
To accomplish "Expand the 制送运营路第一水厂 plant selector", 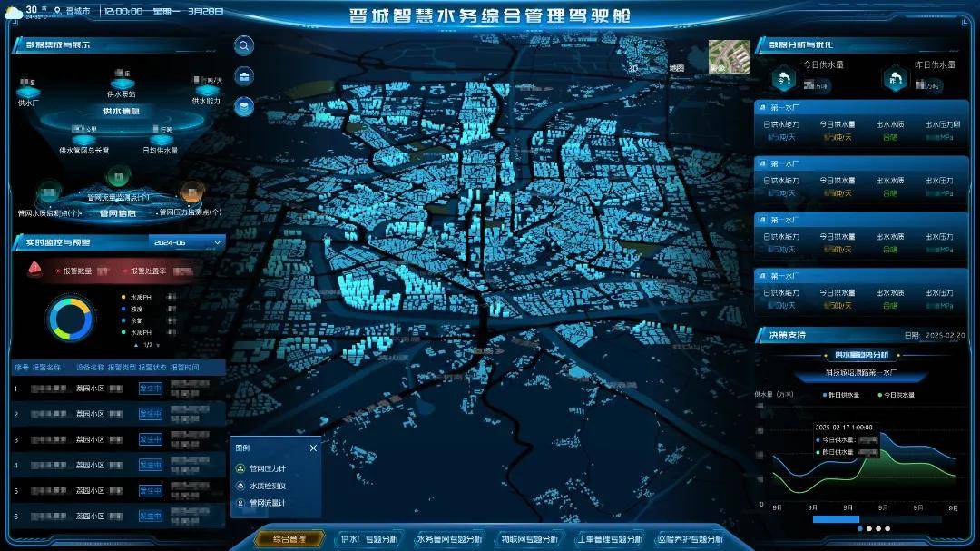I will tap(859, 373).
